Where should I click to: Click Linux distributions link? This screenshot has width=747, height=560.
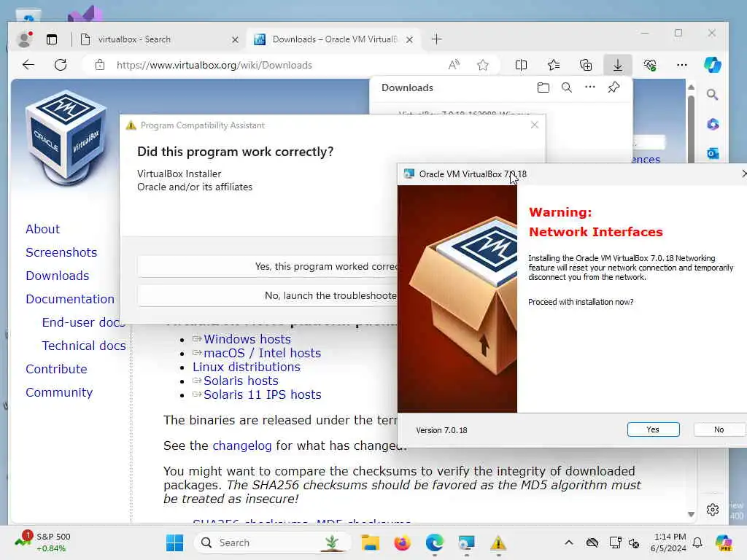[247, 367]
